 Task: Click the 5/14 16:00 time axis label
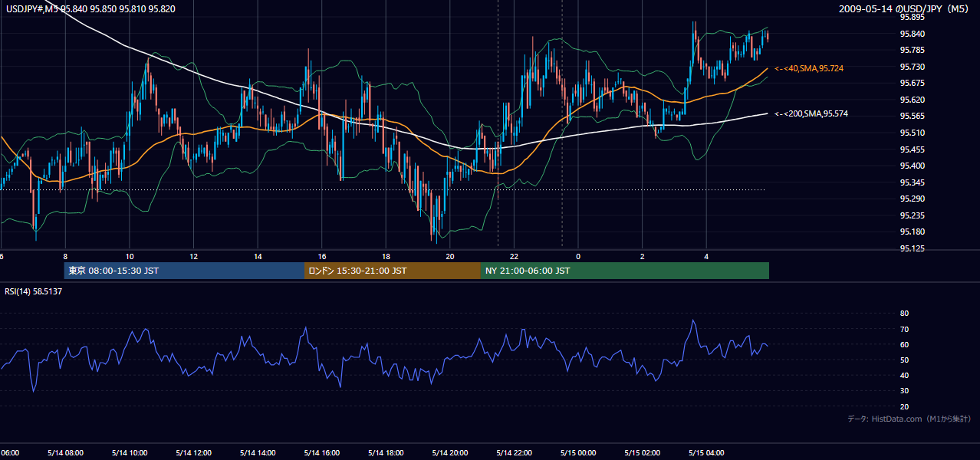point(322,452)
